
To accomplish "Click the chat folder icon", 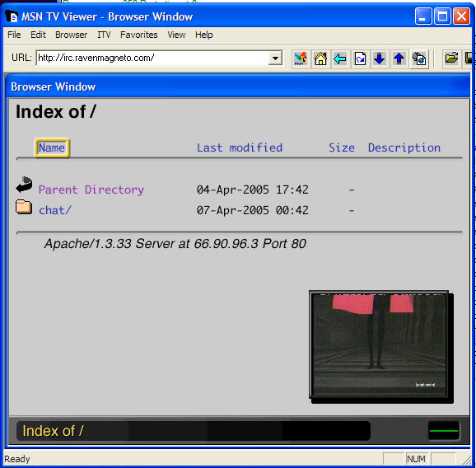I will point(24,208).
